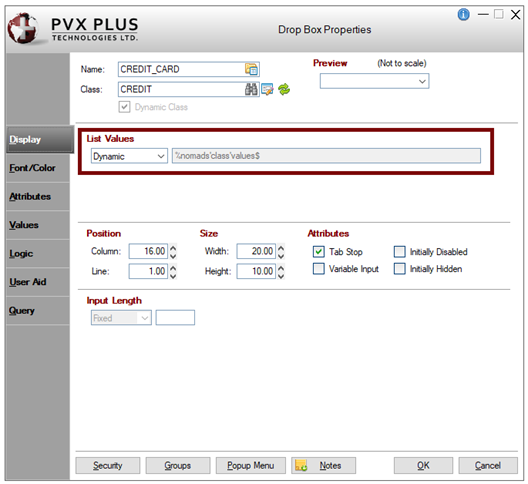Open the Preview dropdown list
The image size is (528, 484).
(374, 81)
